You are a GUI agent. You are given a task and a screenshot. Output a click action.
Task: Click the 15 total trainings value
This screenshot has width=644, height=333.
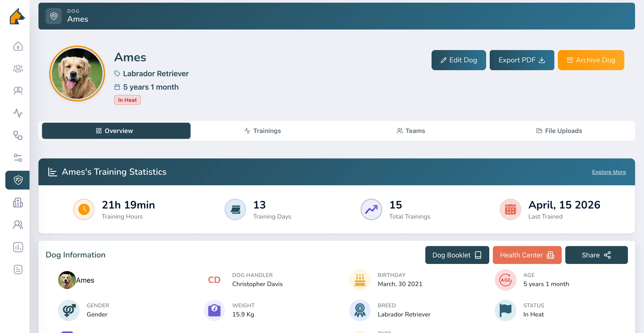click(x=396, y=205)
